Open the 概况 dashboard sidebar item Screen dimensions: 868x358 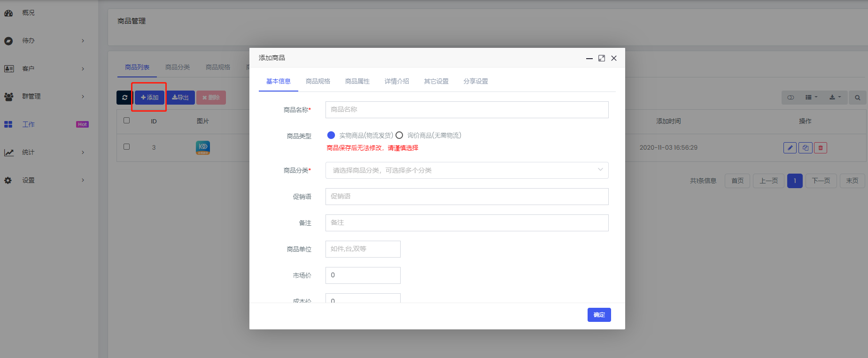tap(28, 13)
